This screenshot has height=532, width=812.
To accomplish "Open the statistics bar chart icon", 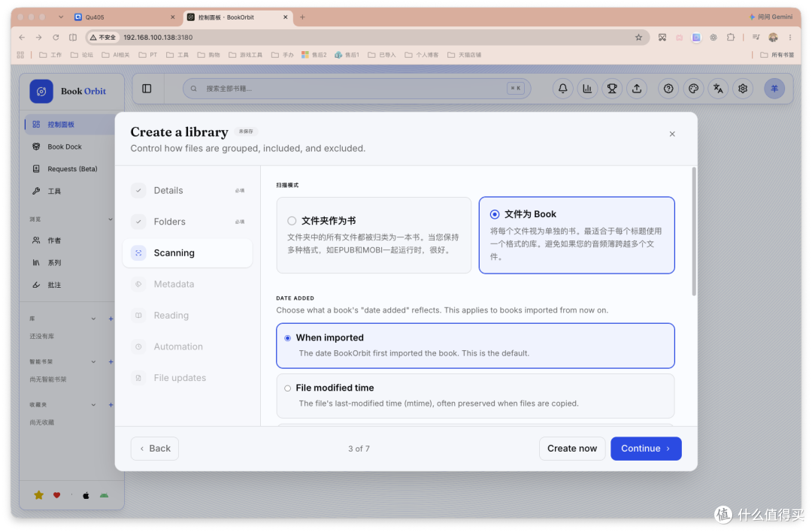I will tap(587, 89).
